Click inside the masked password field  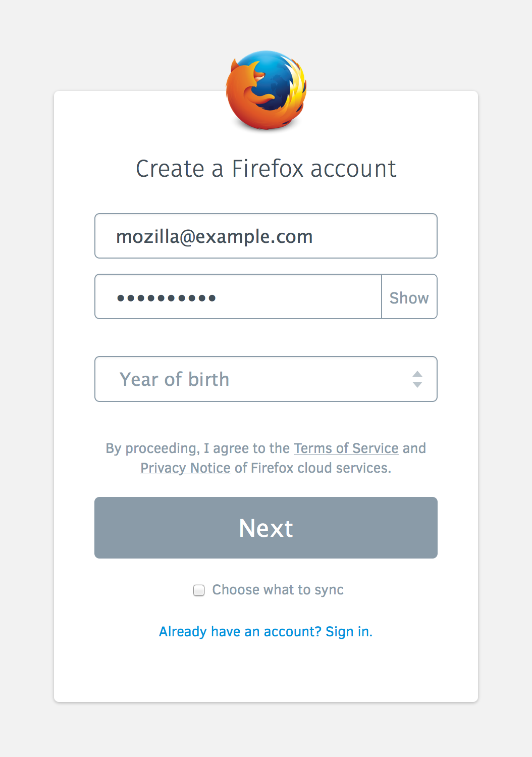click(x=238, y=296)
